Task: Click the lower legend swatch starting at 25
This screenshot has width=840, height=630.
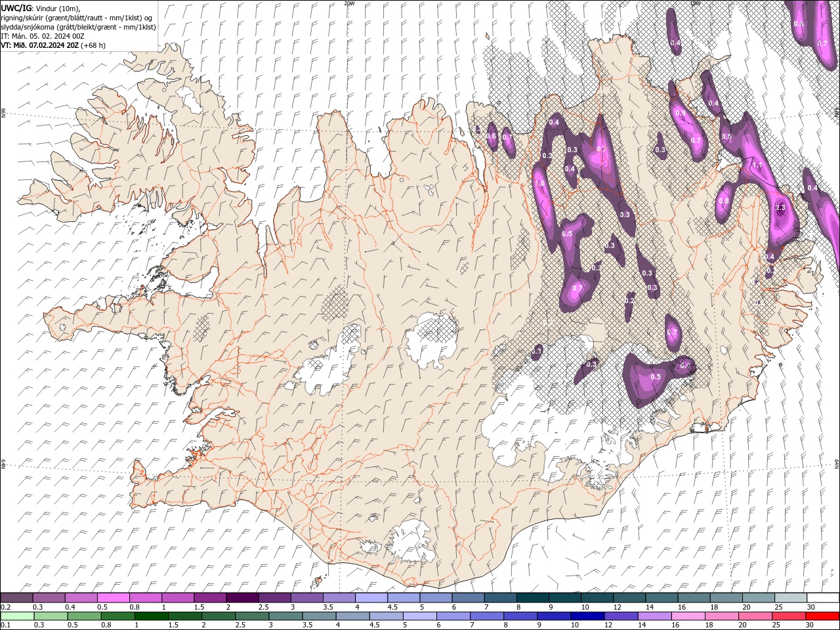Action: point(788,616)
